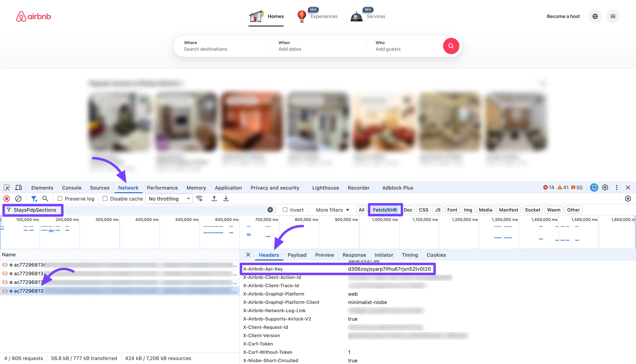Open network conditions wifi icon
Image resolution: width=636 pixels, height=364 pixels.
tap(199, 198)
